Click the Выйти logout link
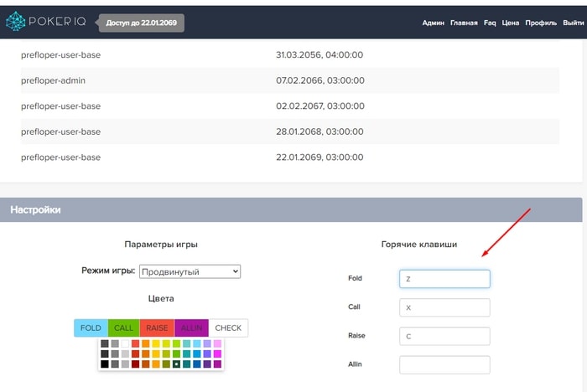Viewport: 587px width, 392px height. [573, 23]
